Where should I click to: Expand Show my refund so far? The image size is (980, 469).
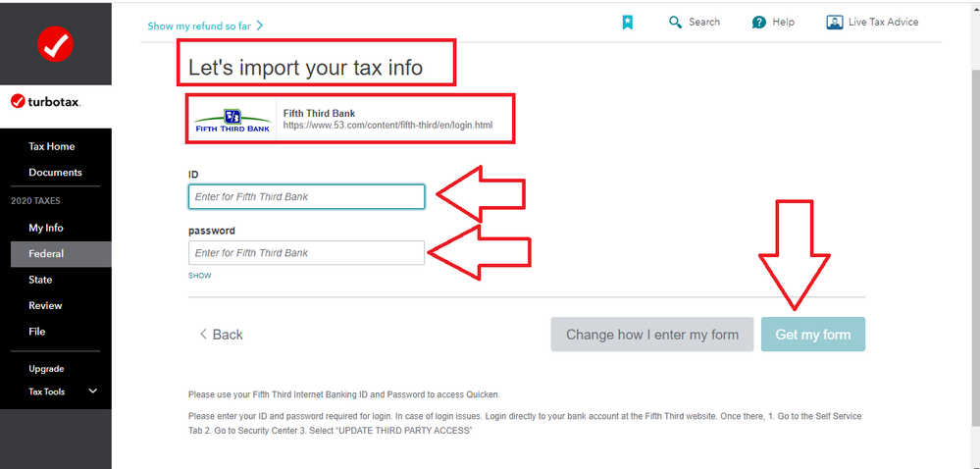tap(206, 26)
